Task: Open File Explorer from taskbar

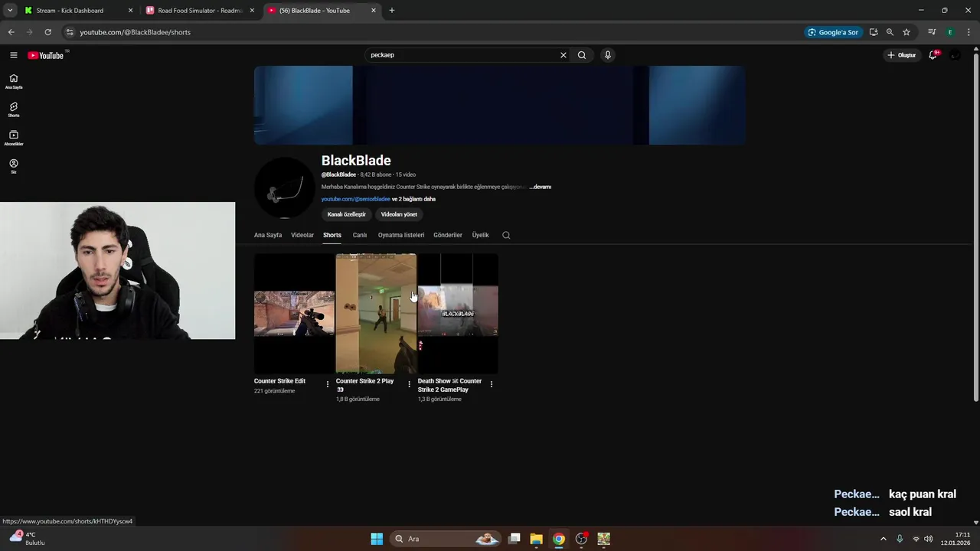Action: tap(536, 539)
